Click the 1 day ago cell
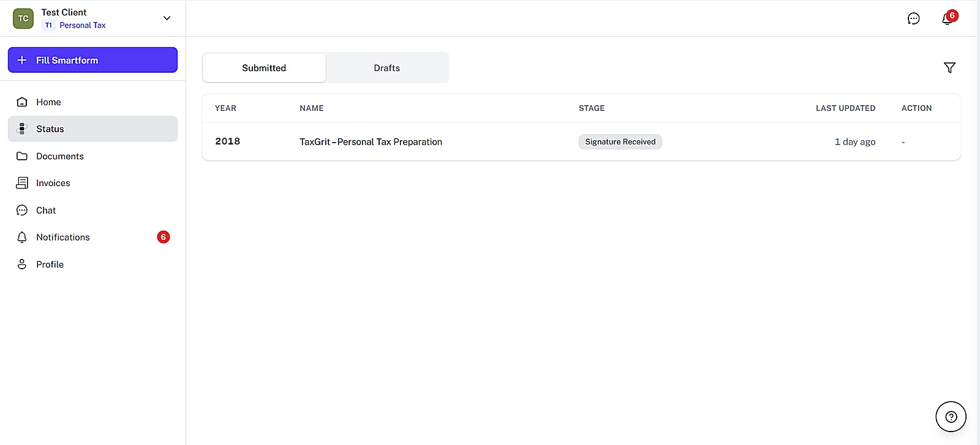Viewport: 980px width, 445px height. pos(855,141)
